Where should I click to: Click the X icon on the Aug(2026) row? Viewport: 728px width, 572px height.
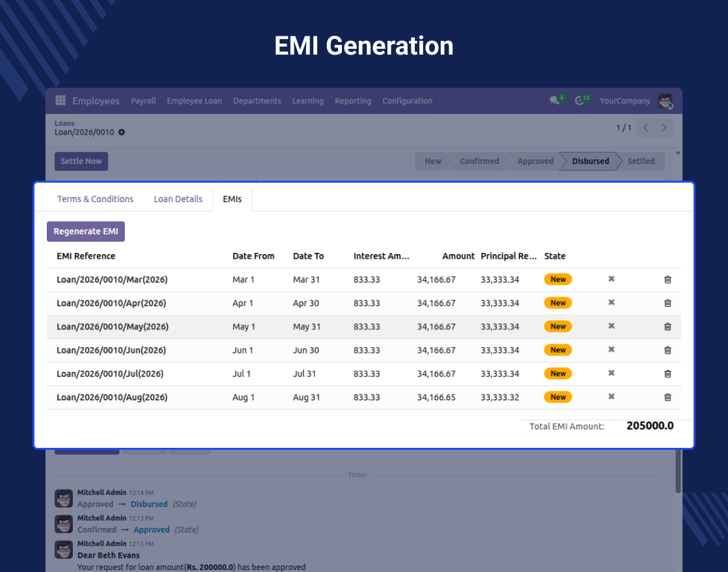point(612,396)
